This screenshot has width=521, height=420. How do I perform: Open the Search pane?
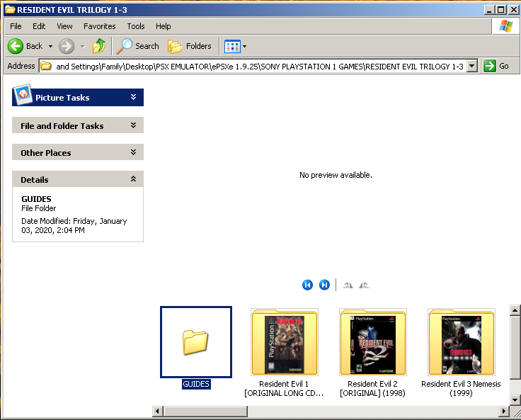[137, 46]
